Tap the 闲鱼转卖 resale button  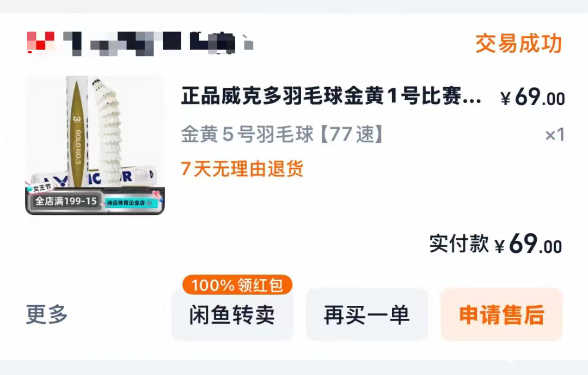coord(232,314)
